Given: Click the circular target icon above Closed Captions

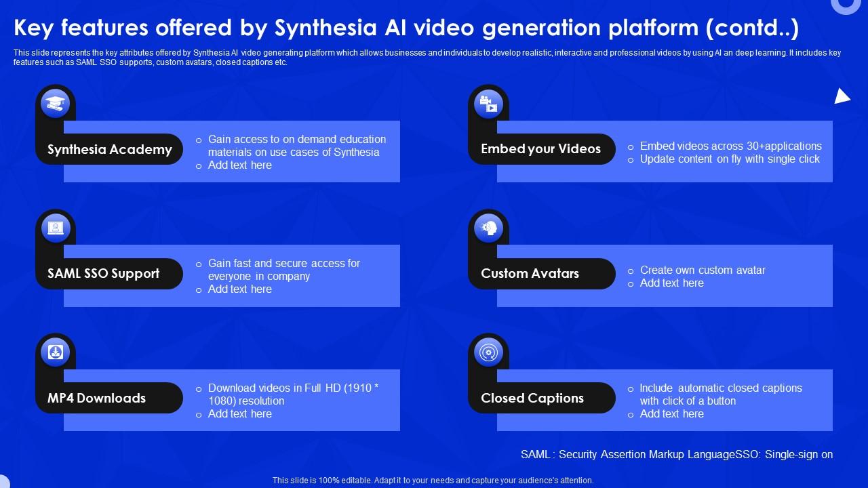Looking at the screenshot, I should coord(488,352).
